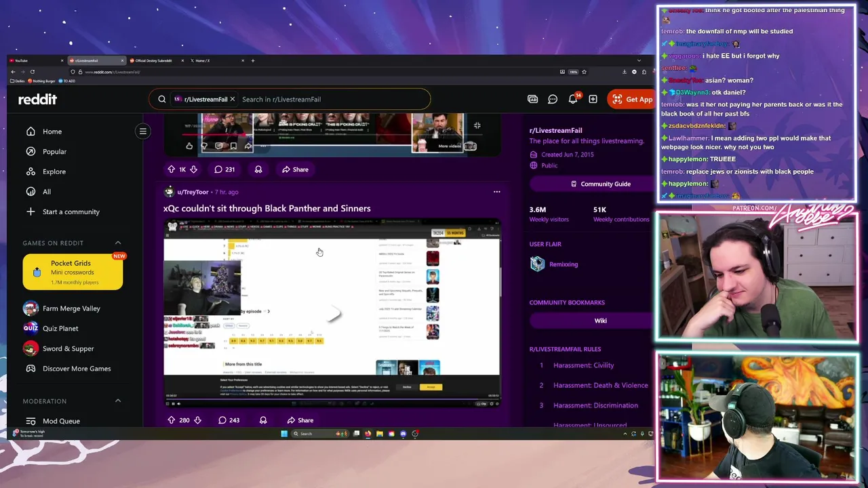
Task: Collapse the Moderation section
Action: (117, 401)
